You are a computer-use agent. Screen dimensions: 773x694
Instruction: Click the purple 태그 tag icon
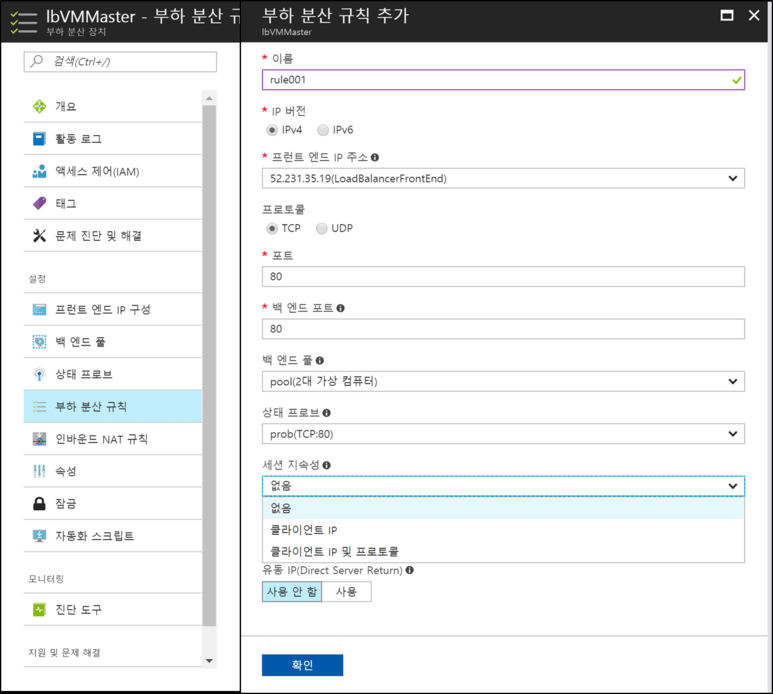click(40, 203)
